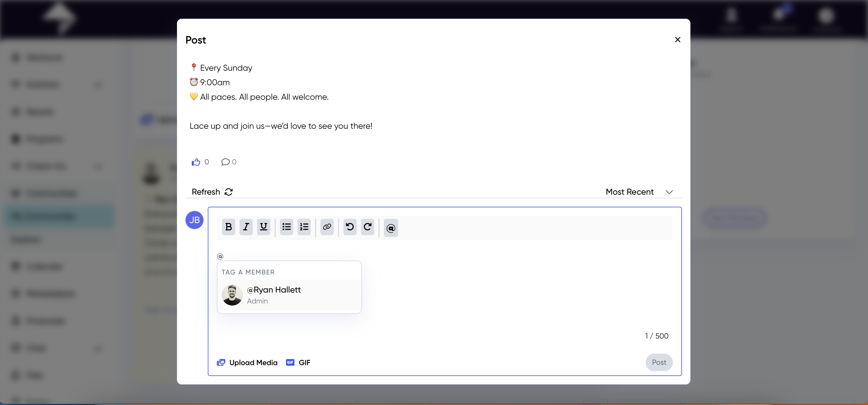Viewport: 868px width, 405px height.
Task: Open the Most Recent sort dropdown
Action: point(639,192)
